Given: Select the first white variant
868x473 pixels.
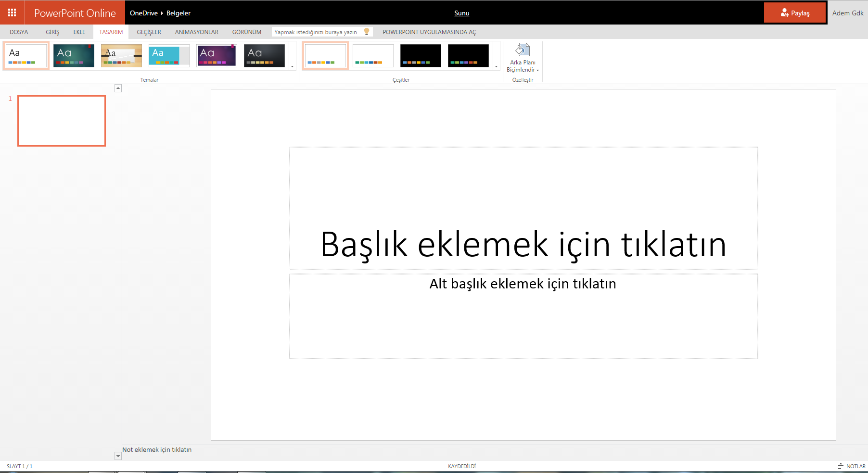Looking at the screenshot, I should tap(325, 56).
